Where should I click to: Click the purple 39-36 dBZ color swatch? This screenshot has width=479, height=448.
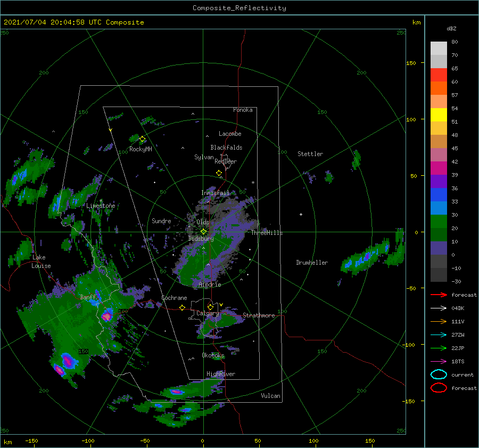[439, 181]
